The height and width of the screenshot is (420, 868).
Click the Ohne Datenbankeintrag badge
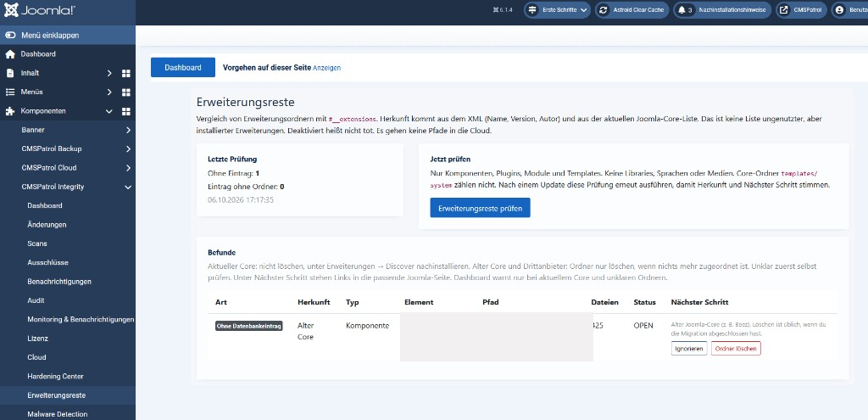pos(249,327)
